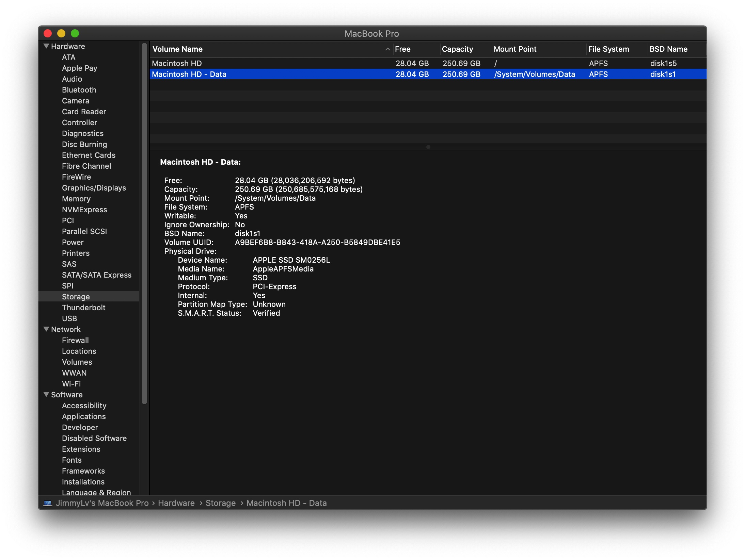Click the sort arrow in Volume Name header

coord(387,49)
